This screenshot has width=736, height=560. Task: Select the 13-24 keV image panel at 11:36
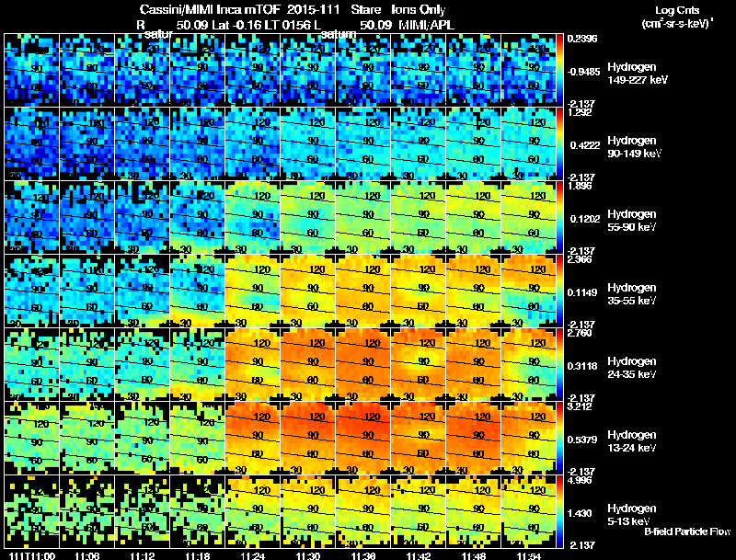pyautogui.click(x=363, y=439)
